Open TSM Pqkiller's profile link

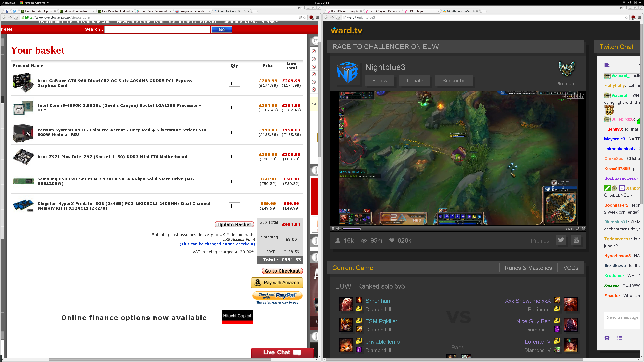[381, 321]
